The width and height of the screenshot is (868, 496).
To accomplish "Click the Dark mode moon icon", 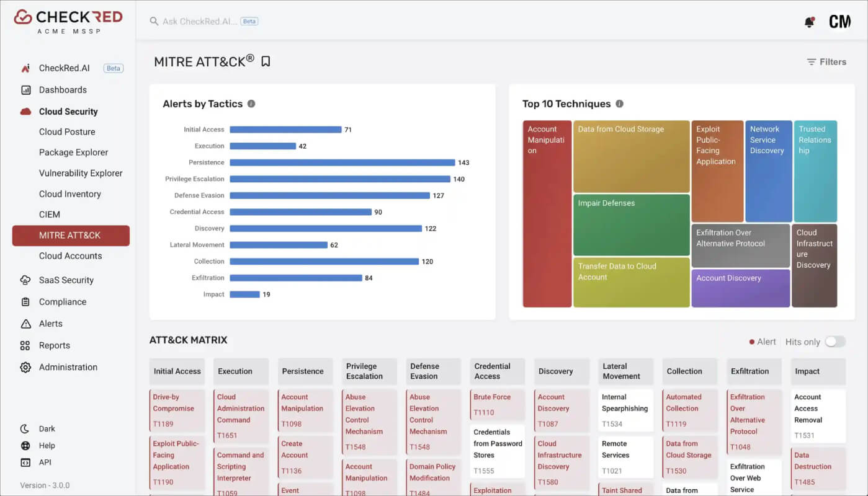I will (x=25, y=428).
